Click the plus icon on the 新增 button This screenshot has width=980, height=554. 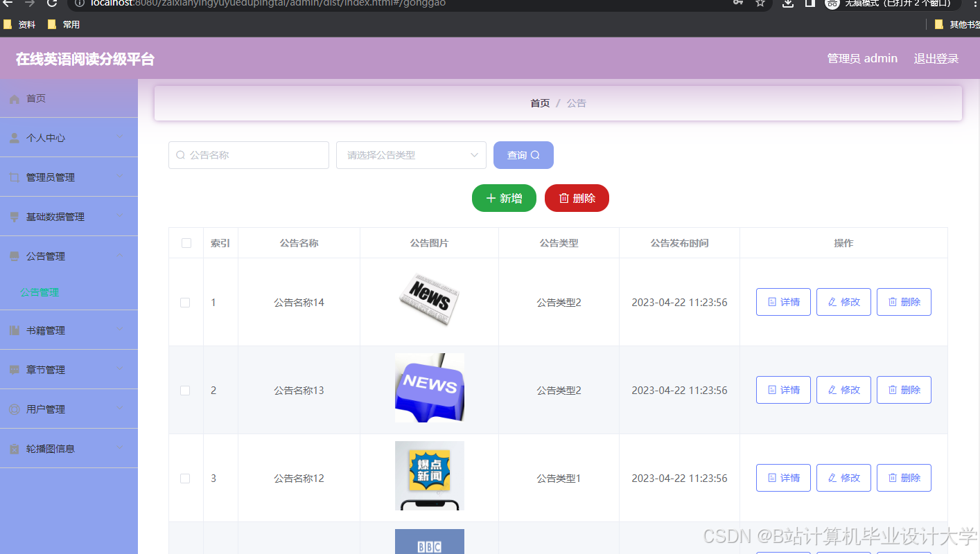[x=491, y=198]
